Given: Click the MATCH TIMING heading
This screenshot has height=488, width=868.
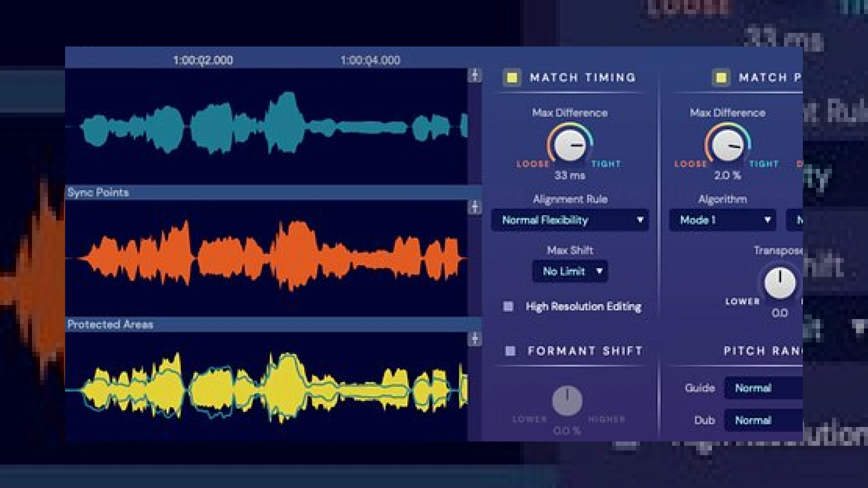Looking at the screenshot, I should pos(583,78).
